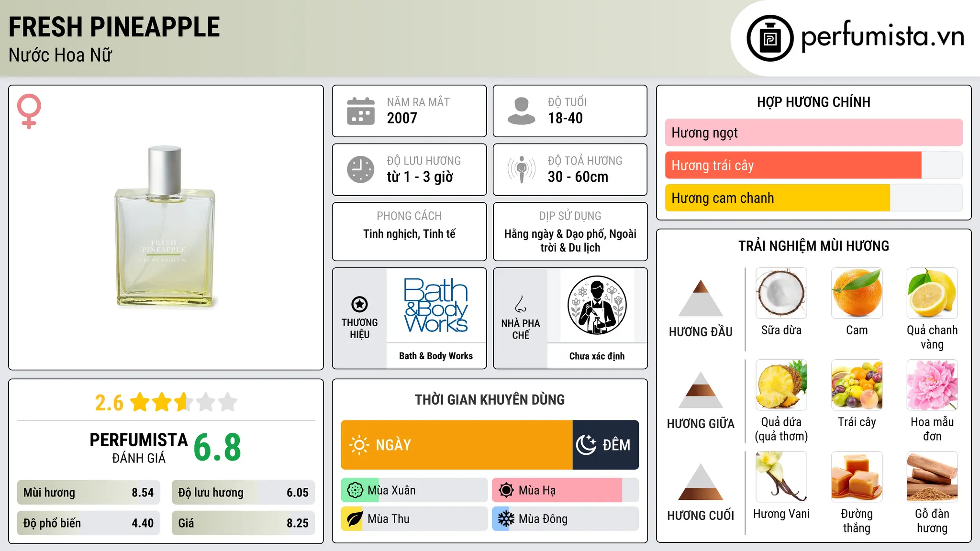This screenshot has width=980, height=551.
Task: Open the Sữa dừa coconut note image
Action: click(x=781, y=293)
